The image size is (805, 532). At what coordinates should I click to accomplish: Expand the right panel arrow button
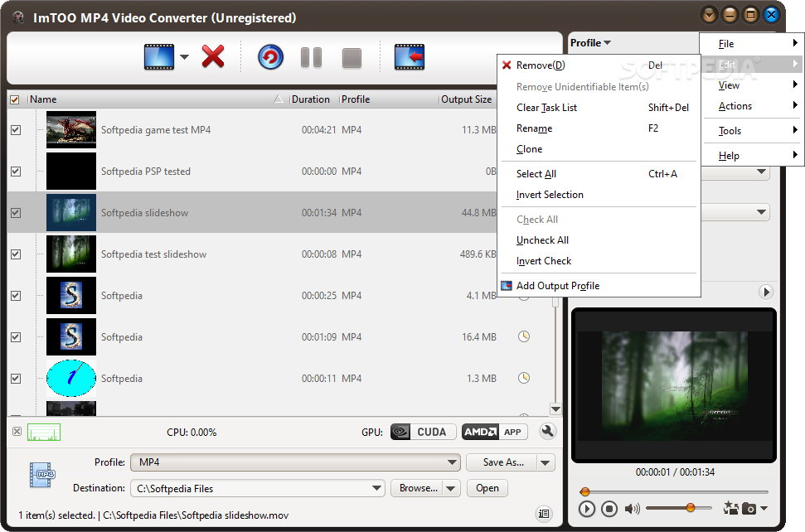pyautogui.click(x=766, y=292)
